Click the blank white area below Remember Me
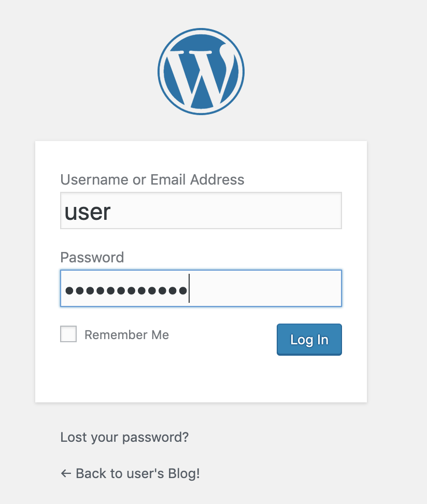Image resolution: width=427 pixels, height=504 pixels. click(155, 376)
